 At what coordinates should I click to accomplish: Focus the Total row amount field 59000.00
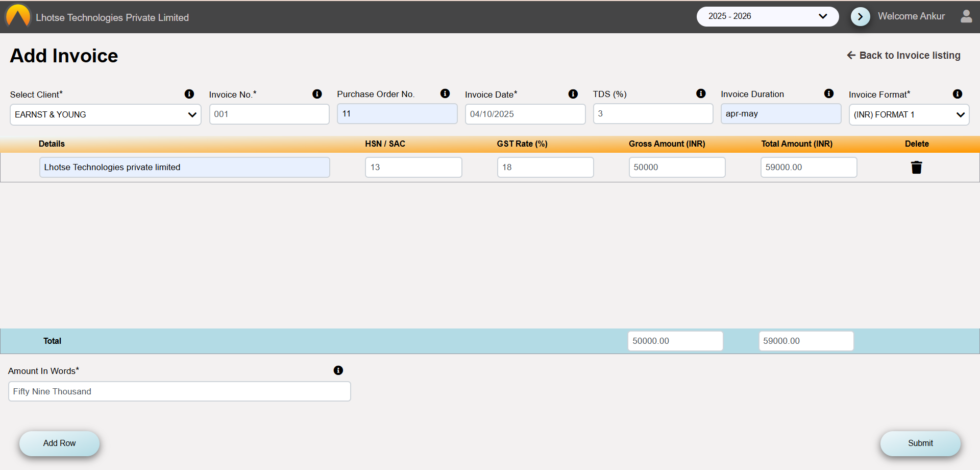(x=806, y=341)
